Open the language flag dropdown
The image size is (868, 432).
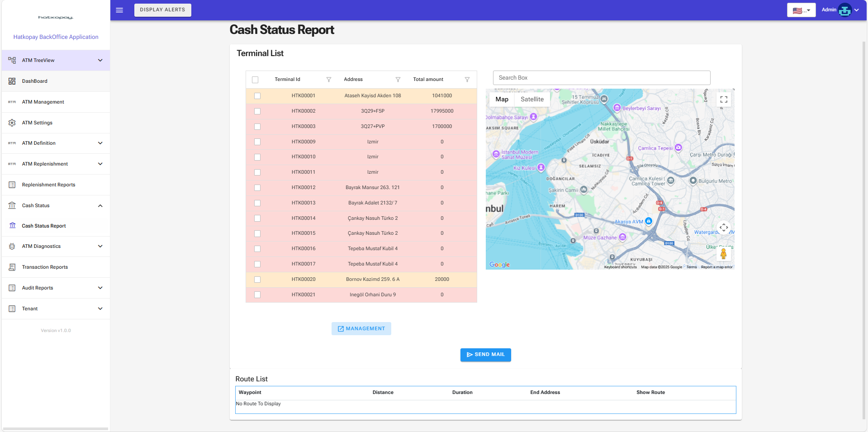pyautogui.click(x=801, y=10)
